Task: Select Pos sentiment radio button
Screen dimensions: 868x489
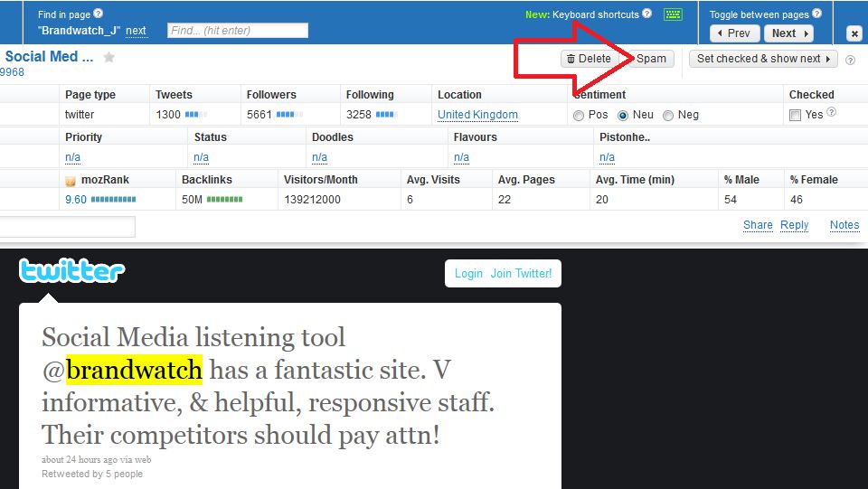Action: tap(579, 116)
